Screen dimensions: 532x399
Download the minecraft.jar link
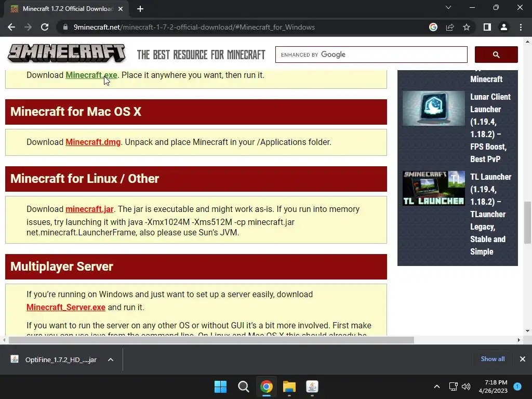(x=89, y=209)
